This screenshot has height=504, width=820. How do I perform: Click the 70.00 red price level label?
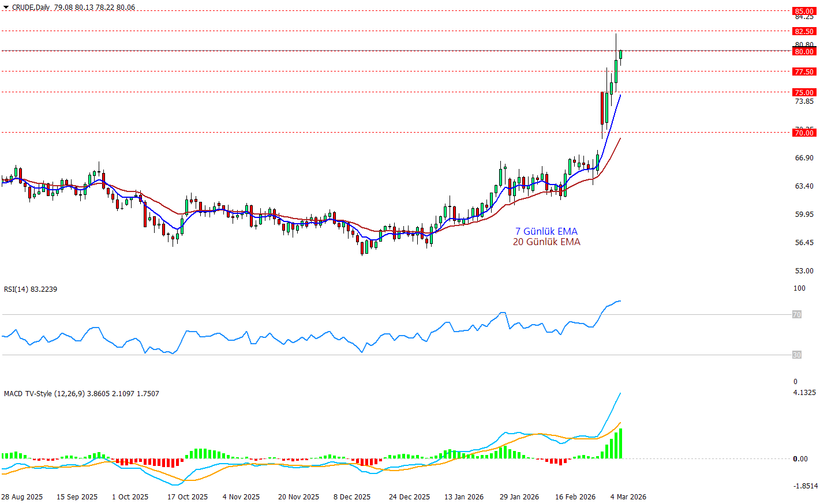(804, 133)
